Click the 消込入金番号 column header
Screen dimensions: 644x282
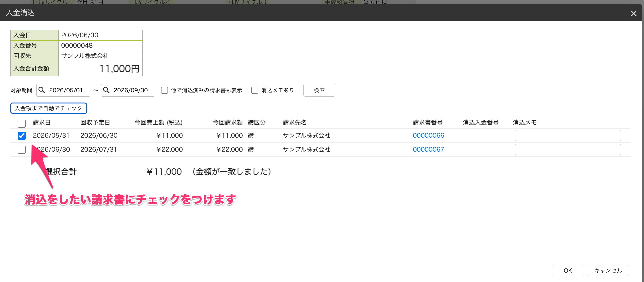[x=481, y=122]
